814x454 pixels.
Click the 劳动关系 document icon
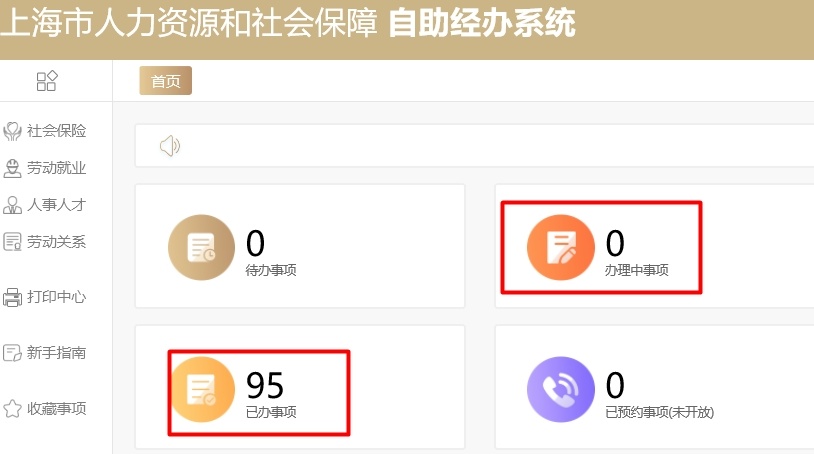coord(12,242)
